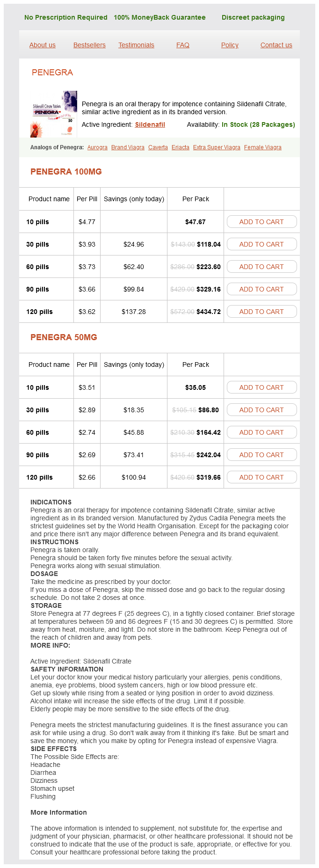
Task: Add 30 pills of Penegra 50mg to cart
Action: click(261, 410)
